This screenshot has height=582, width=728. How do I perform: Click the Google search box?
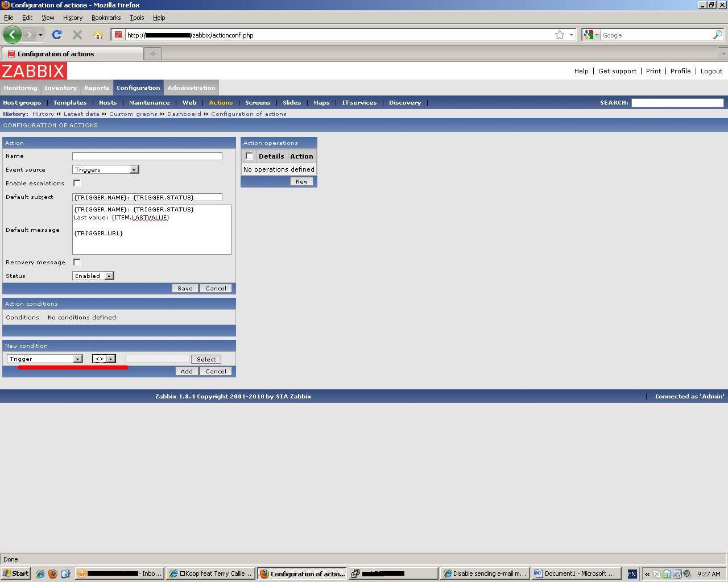[656, 35]
